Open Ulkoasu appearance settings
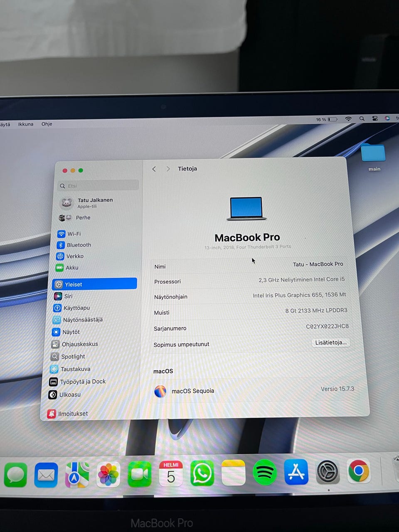 coord(65,394)
